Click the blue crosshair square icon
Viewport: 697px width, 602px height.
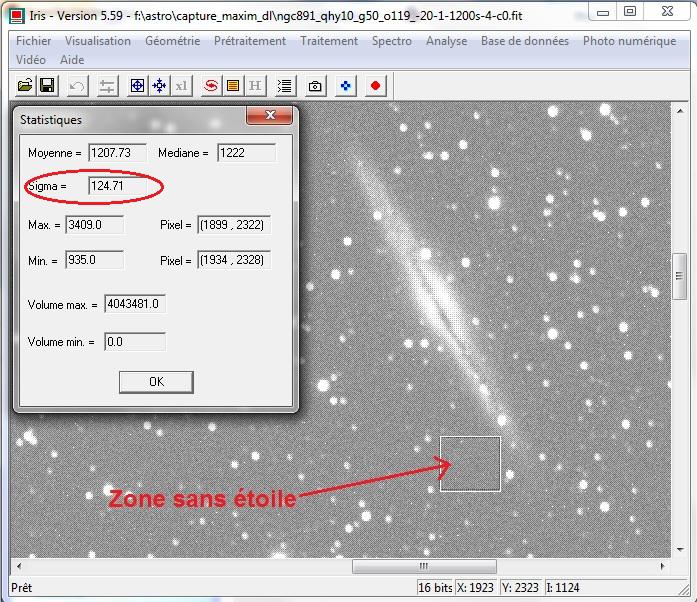137,85
